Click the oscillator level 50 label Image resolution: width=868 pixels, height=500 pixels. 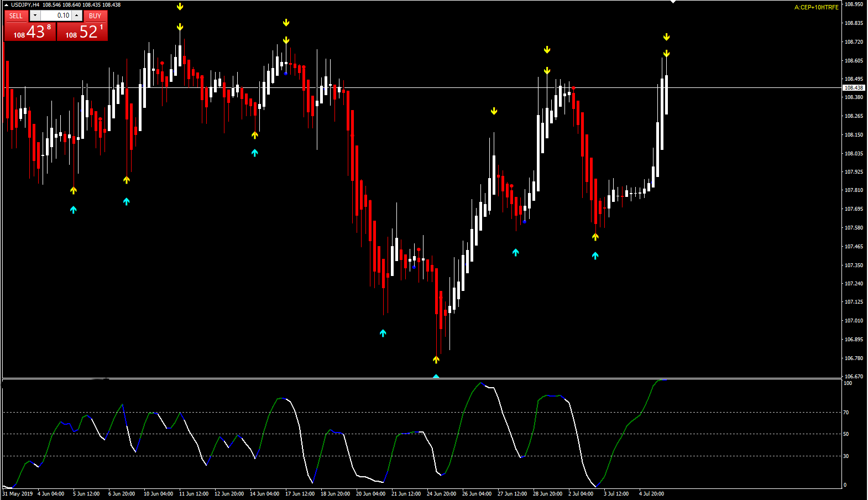pyautogui.click(x=846, y=434)
